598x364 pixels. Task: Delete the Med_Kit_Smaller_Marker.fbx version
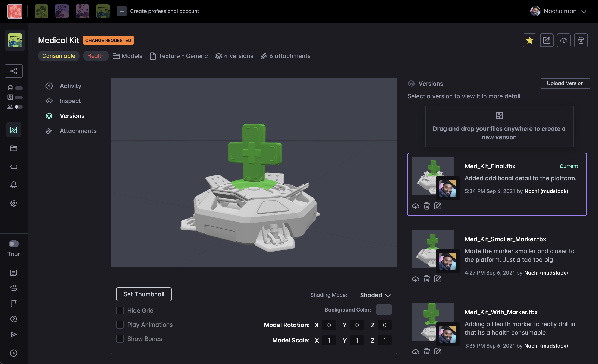[427, 279]
